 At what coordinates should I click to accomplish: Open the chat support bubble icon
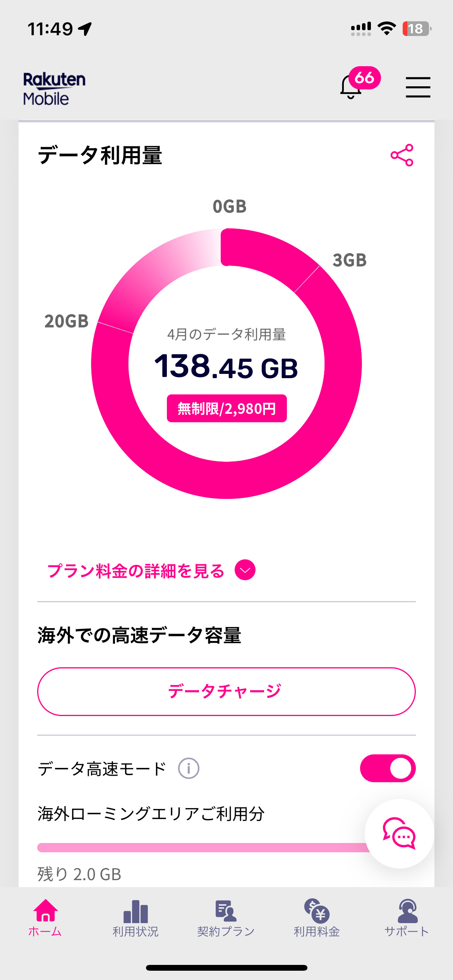(x=399, y=834)
